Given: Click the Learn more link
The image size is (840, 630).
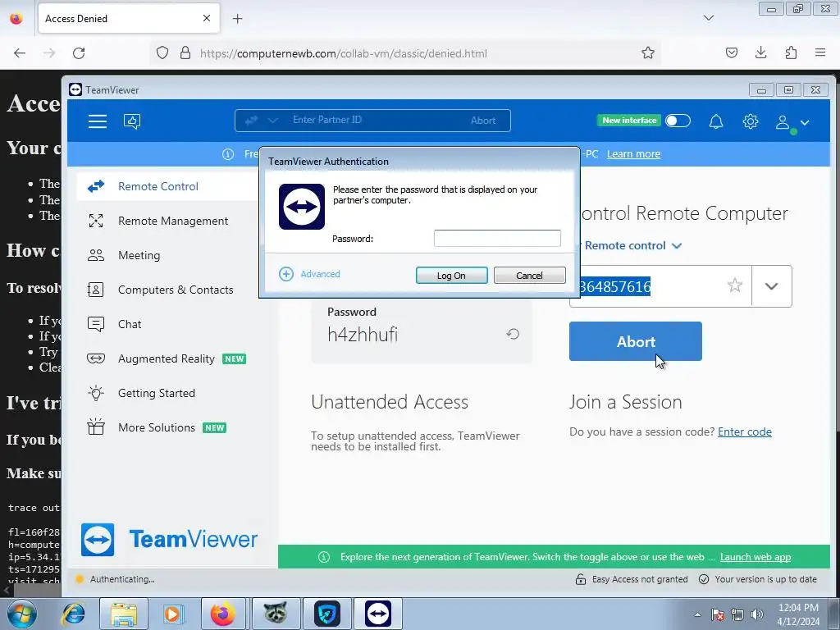Looking at the screenshot, I should click(x=633, y=154).
